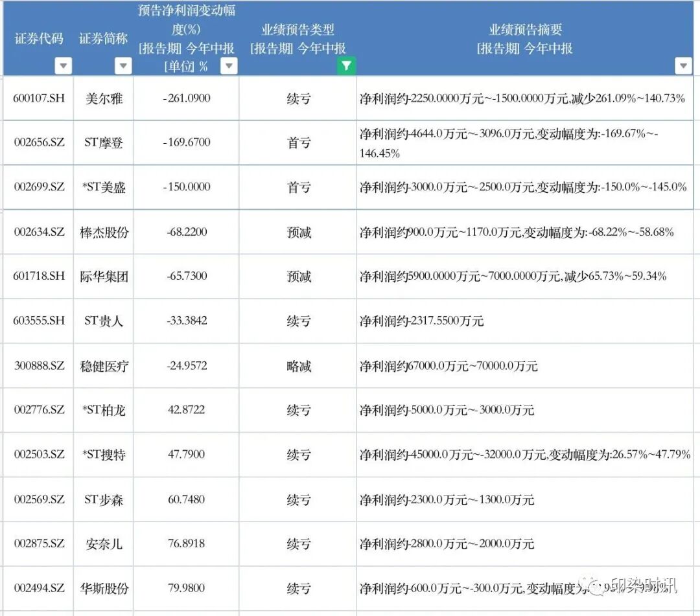Image resolution: width=700 pixels, height=616 pixels.
Task: Select summary cell in 安奈儿 row
Action: click(524, 543)
